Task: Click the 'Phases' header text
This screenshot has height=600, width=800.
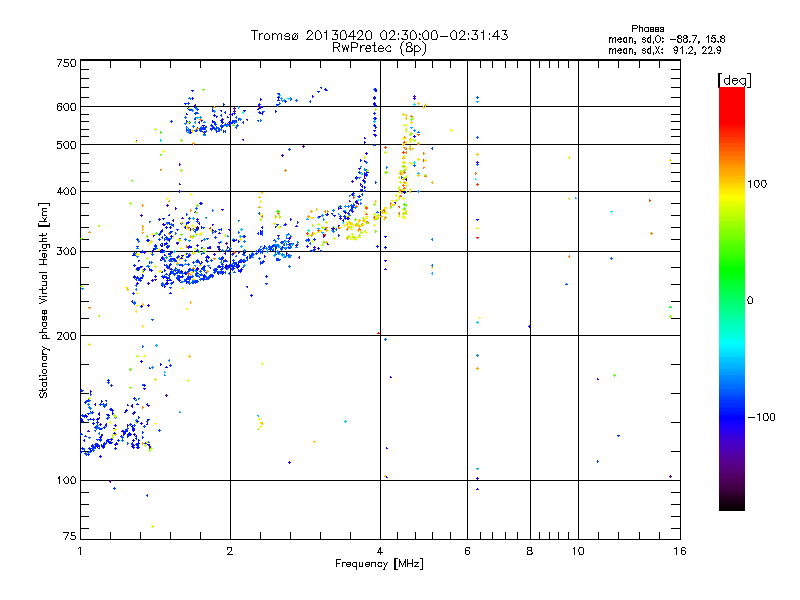Action: 647,29
